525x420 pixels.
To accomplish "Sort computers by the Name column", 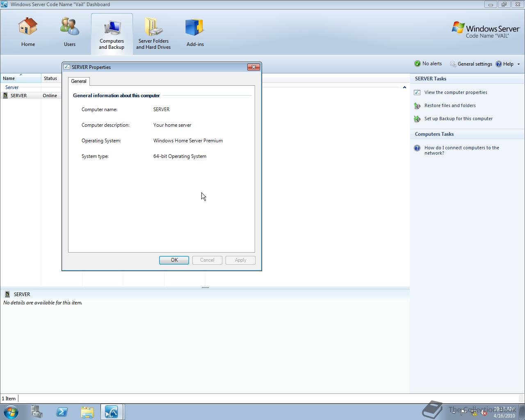I will point(9,78).
